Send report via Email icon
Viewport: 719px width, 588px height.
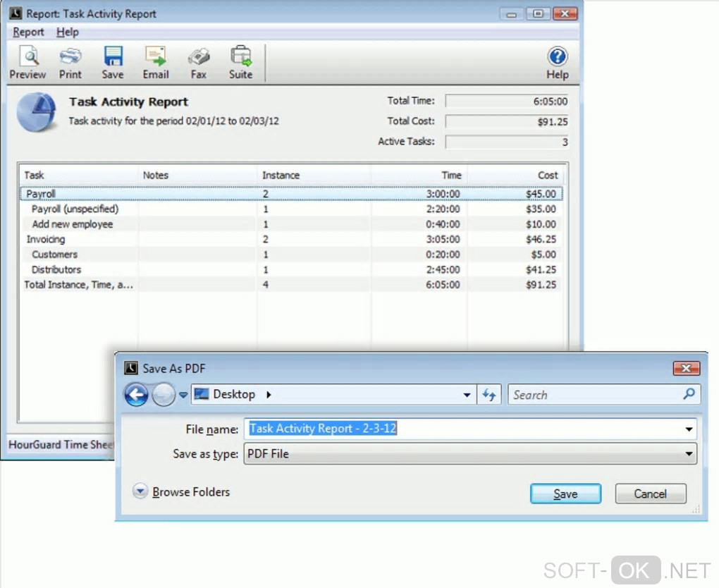click(x=156, y=62)
